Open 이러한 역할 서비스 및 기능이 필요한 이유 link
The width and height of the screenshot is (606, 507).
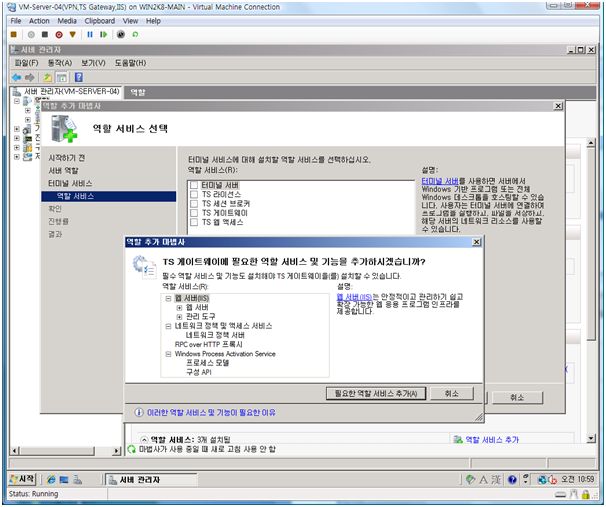[211, 412]
